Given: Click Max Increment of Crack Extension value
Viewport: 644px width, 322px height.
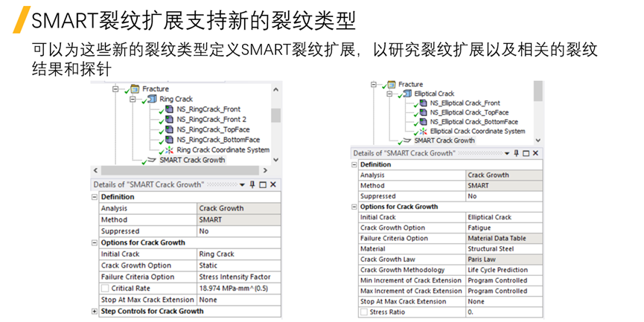Looking at the screenshot, I should tap(504, 292).
